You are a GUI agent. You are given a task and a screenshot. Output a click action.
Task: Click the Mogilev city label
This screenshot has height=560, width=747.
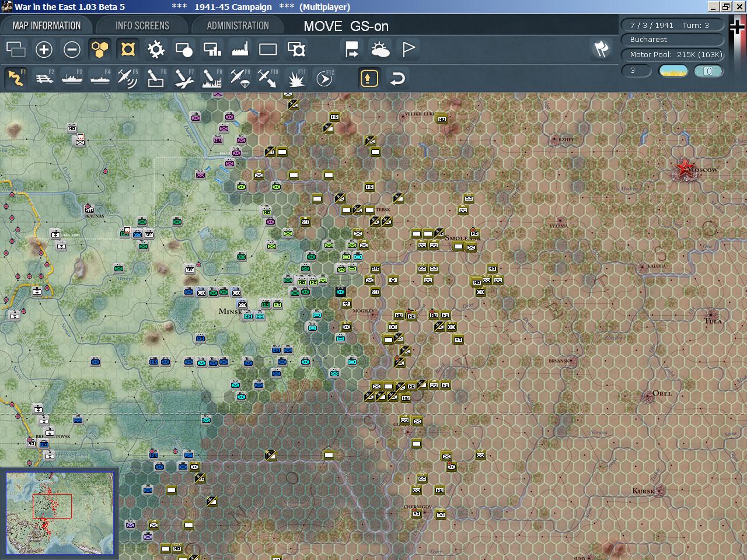tap(364, 311)
